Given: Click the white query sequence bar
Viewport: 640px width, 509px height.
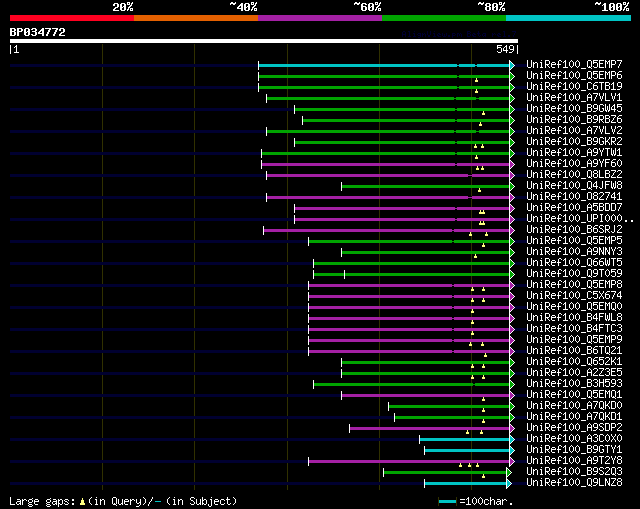Looking at the screenshot, I should tap(264, 41).
